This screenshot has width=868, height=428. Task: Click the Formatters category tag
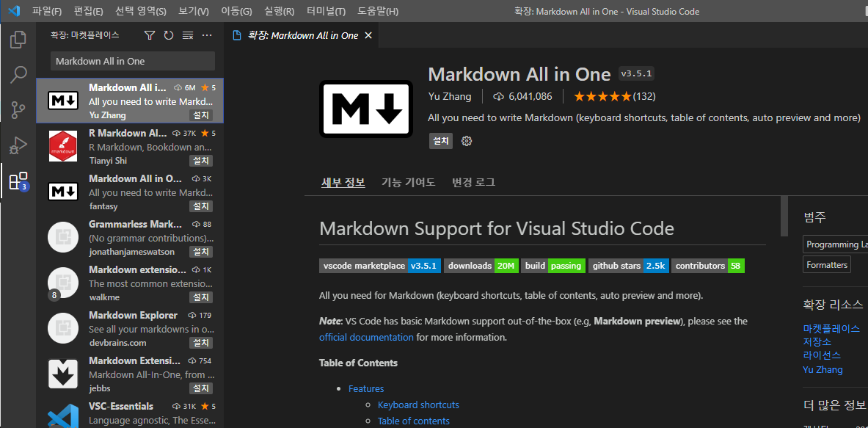(826, 265)
